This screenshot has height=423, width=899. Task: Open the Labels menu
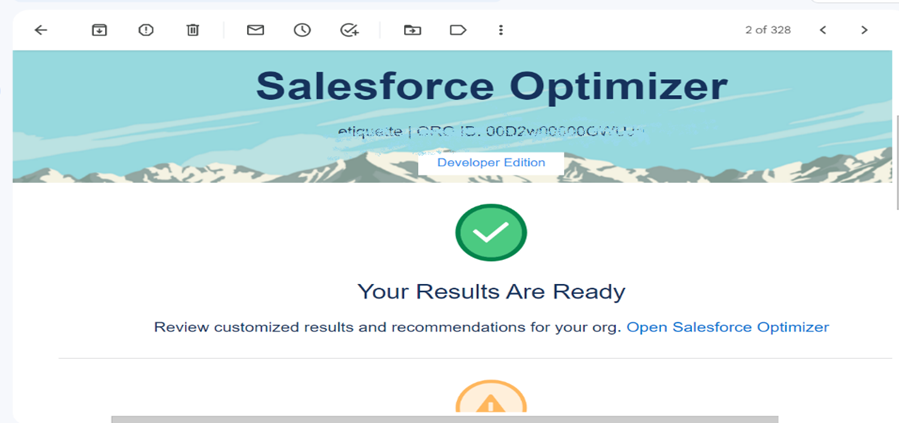tap(458, 30)
